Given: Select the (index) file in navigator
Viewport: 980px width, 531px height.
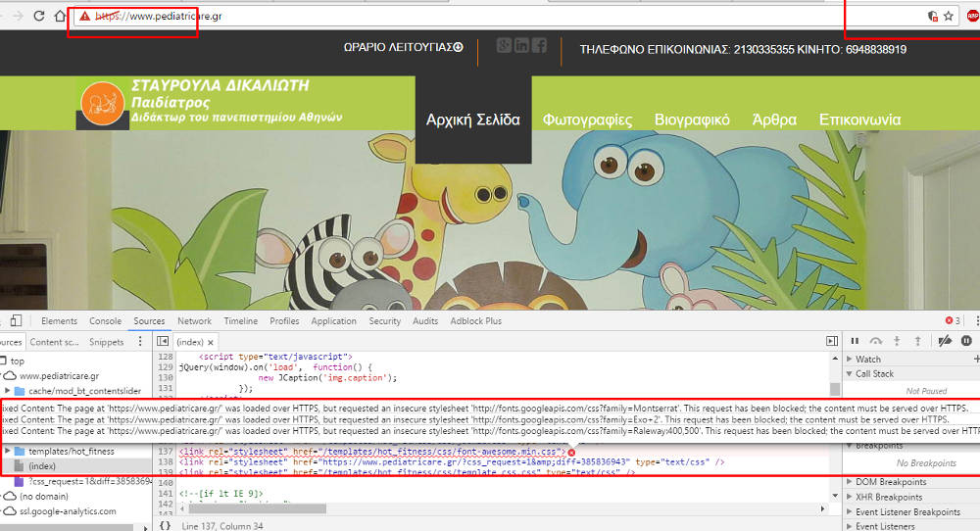Looking at the screenshot, I should [42, 466].
